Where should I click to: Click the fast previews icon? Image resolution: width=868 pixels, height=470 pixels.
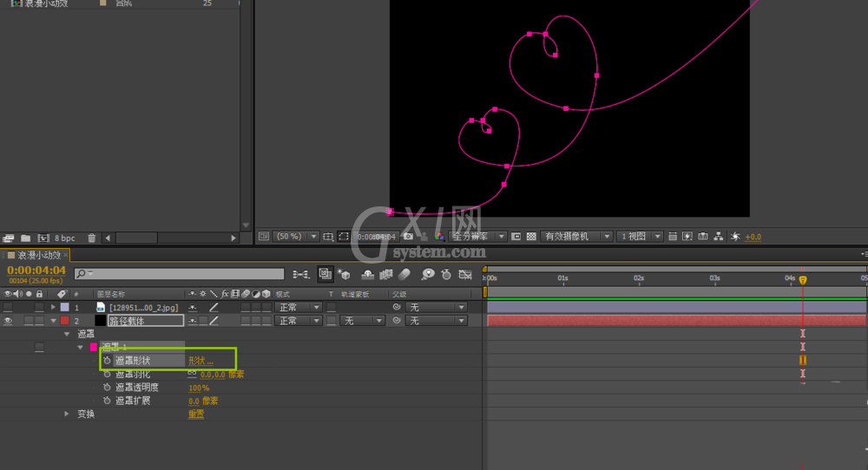click(687, 237)
